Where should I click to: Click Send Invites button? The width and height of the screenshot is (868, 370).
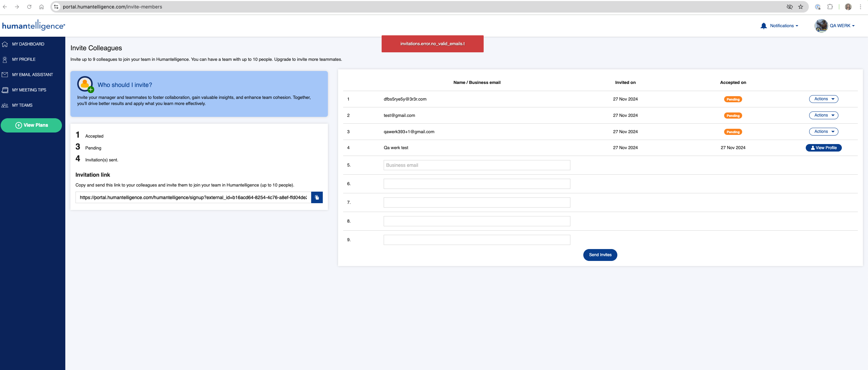click(600, 254)
